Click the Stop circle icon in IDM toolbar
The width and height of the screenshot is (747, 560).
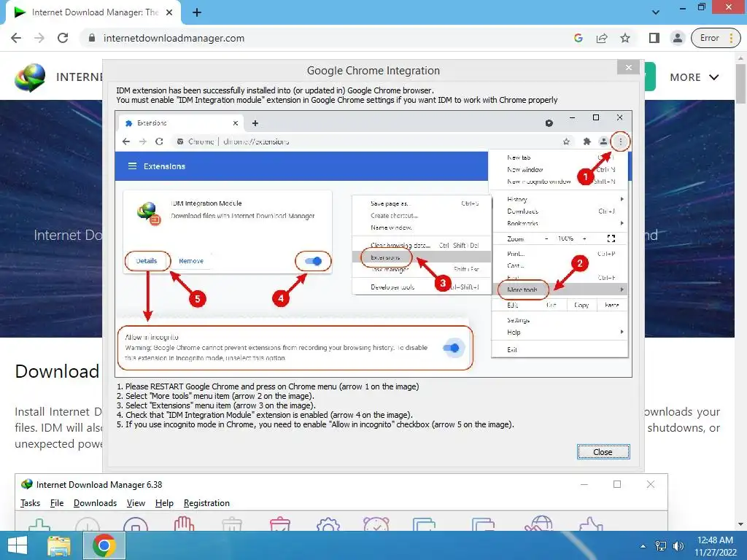[136, 525]
